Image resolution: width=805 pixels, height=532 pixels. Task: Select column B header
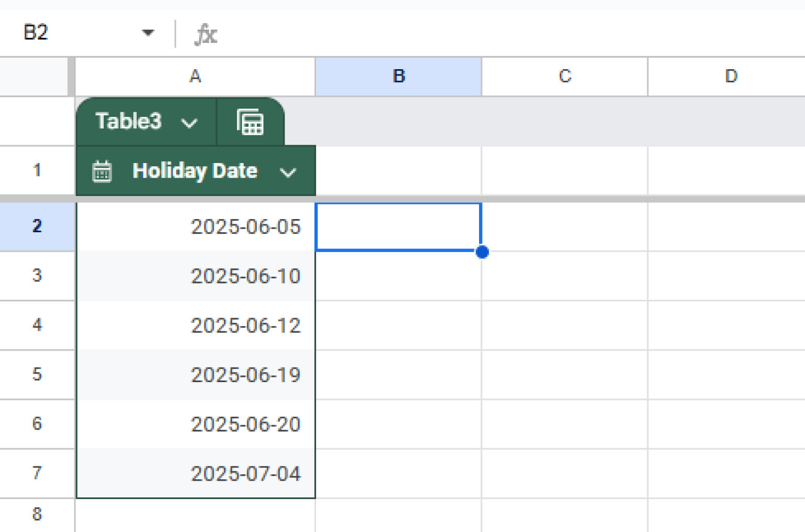click(398, 77)
